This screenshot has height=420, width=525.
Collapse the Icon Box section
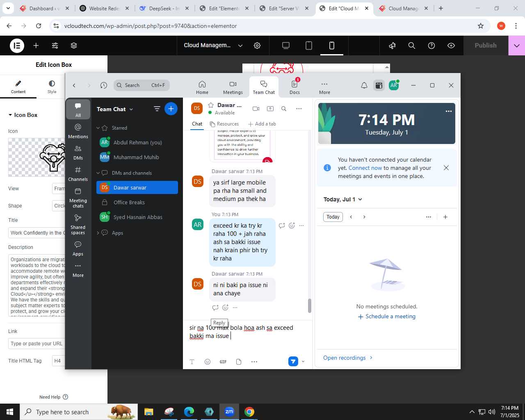click(x=23, y=115)
